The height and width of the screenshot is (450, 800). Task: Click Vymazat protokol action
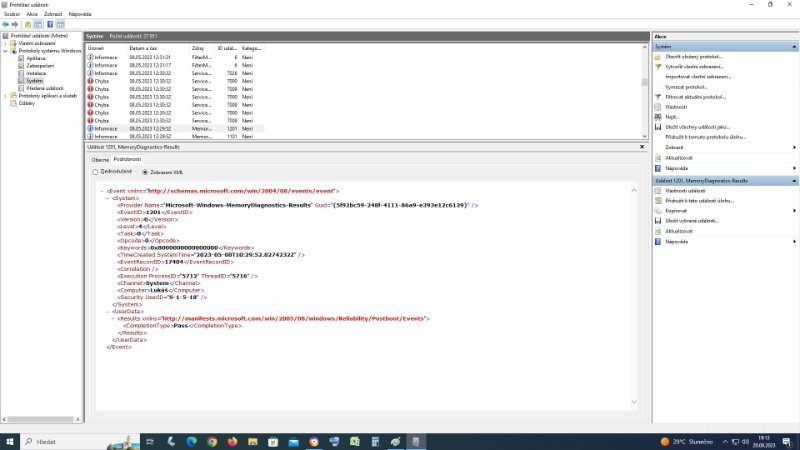click(686, 87)
